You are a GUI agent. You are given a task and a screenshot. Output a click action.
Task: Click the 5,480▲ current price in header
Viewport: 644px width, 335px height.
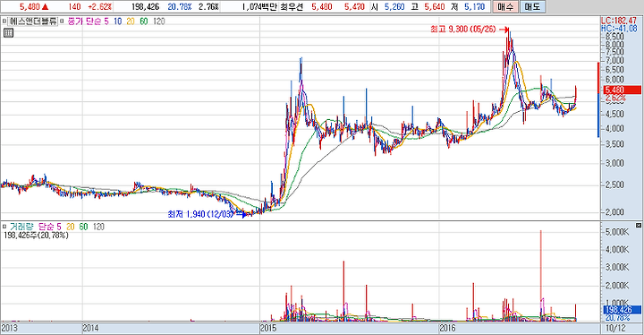coord(35,7)
